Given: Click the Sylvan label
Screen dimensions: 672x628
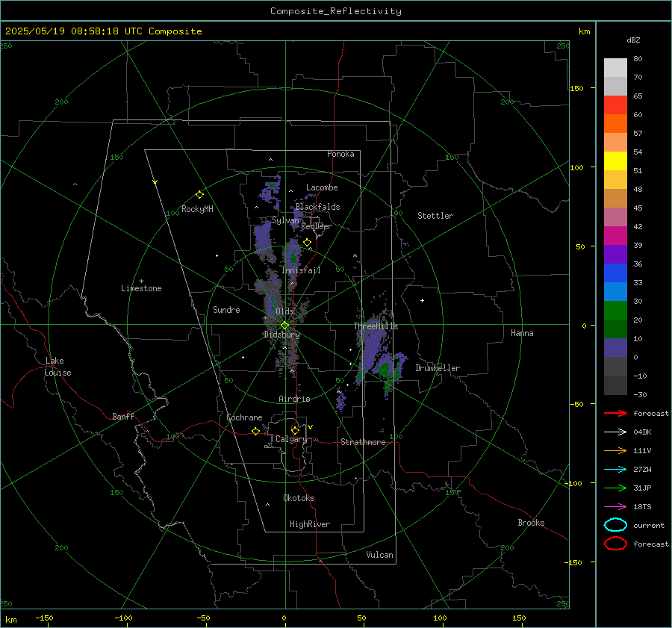Looking at the screenshot, I should click(x=285, y=220).
